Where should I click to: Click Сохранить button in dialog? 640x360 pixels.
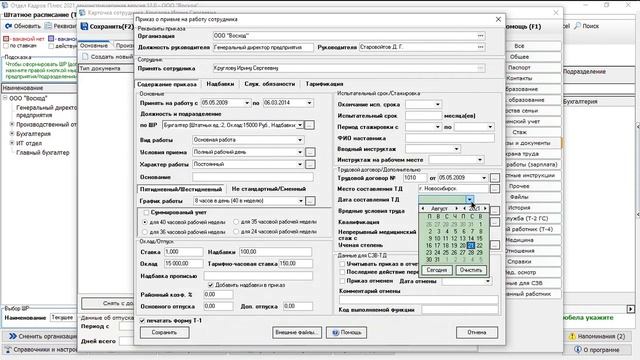(164, 333)
